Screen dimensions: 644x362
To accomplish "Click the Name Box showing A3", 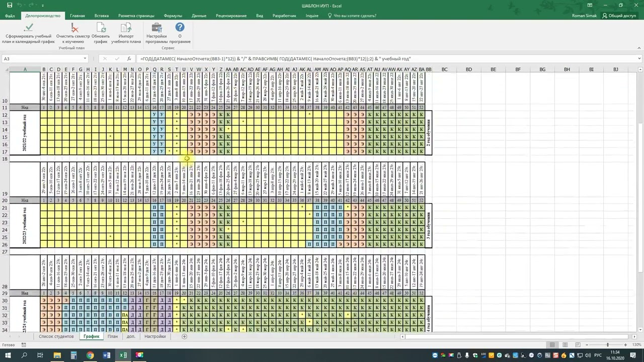I will (x=41, y=59).
